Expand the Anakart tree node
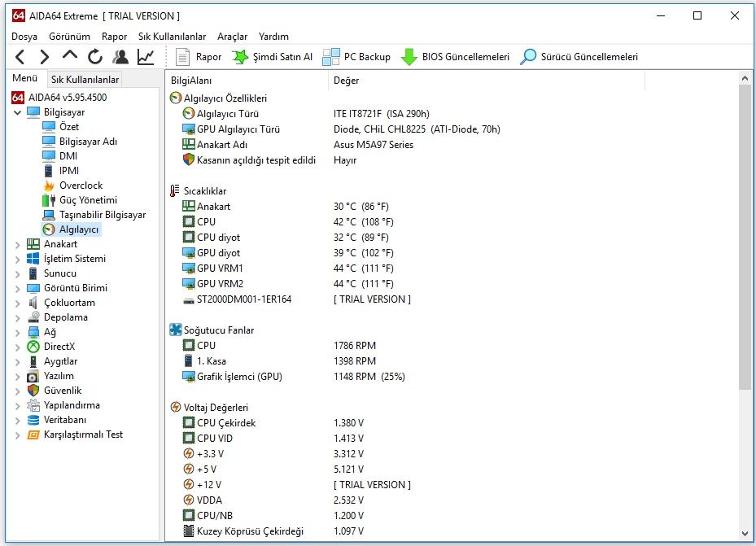The width and height of the screenshot is (756, 546). (x=17, y=244)
